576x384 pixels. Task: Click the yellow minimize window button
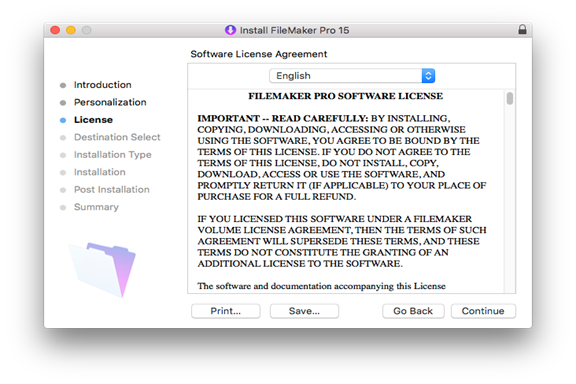[71, 30]
